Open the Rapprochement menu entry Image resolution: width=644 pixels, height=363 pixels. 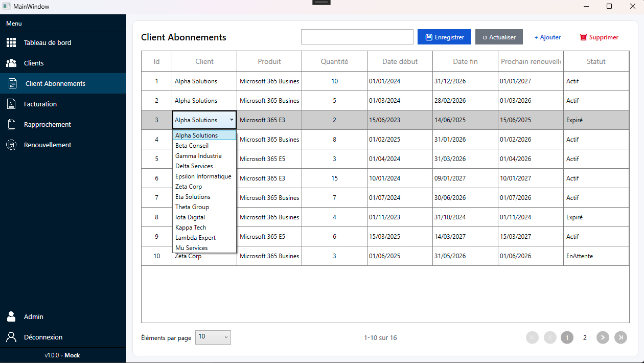pyautogui.click(x=63, y=124)
